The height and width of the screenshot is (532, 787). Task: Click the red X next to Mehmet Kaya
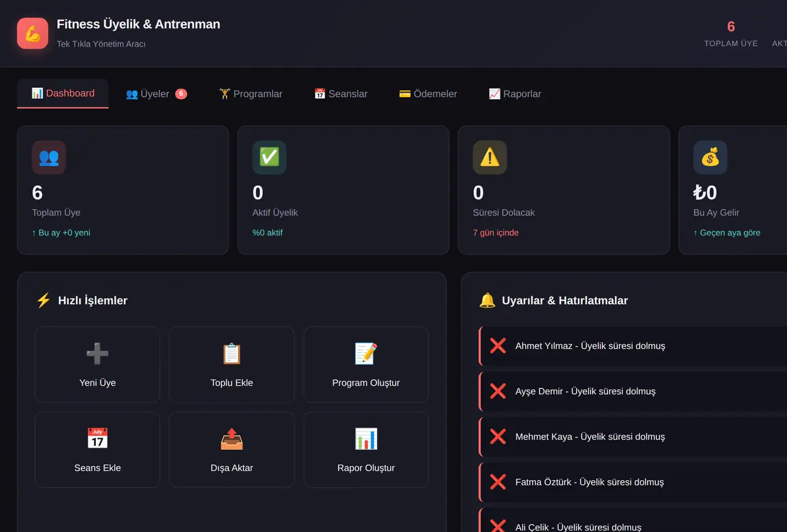[x=498, y=436]
